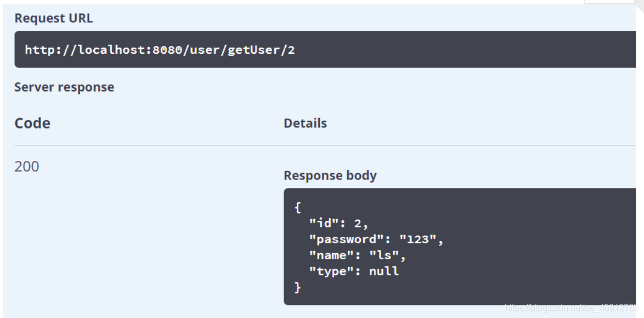Click the "123" password value
This screenshot has height=318, width=644.
pos(417,239)
